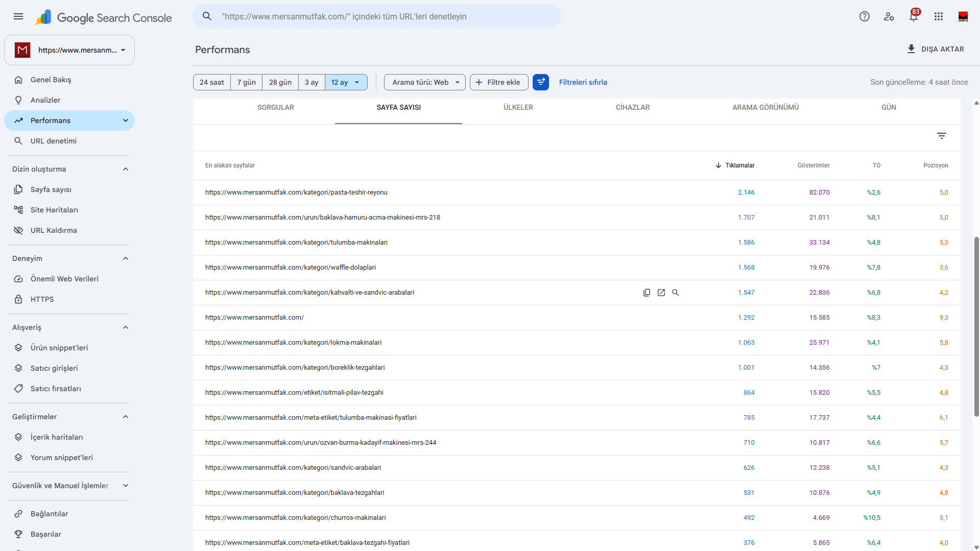Click the Analizler lightbulb icon
The image size is (980, 551).
18,100
